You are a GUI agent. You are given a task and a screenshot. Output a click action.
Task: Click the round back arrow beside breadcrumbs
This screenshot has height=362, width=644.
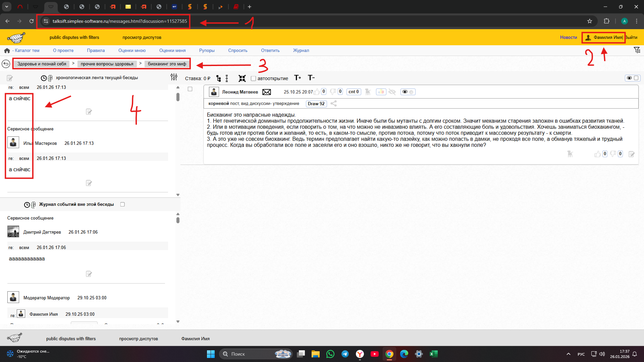click(6, 64)
